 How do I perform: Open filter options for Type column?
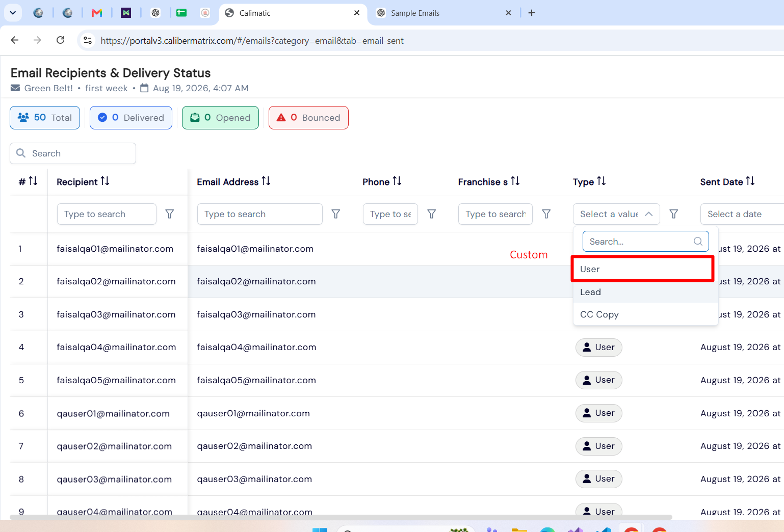(x=674, y=214)
